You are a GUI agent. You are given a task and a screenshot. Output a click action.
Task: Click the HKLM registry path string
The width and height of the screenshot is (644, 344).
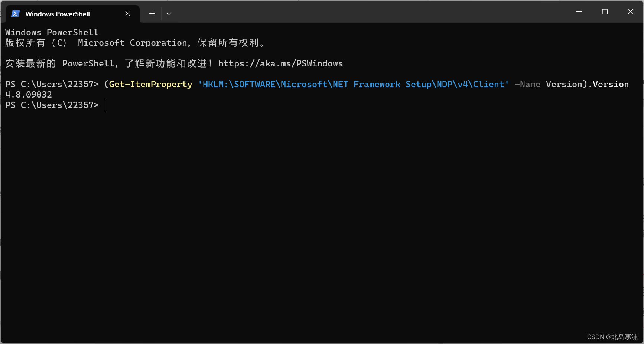(x=354, y=84)
